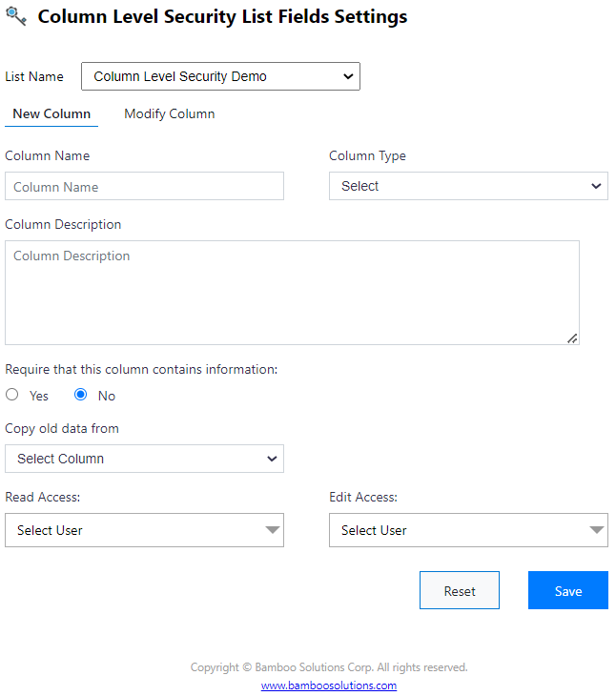Click the Column Name text field
This screenshot has width=616, height=696.
coord(144,187)
